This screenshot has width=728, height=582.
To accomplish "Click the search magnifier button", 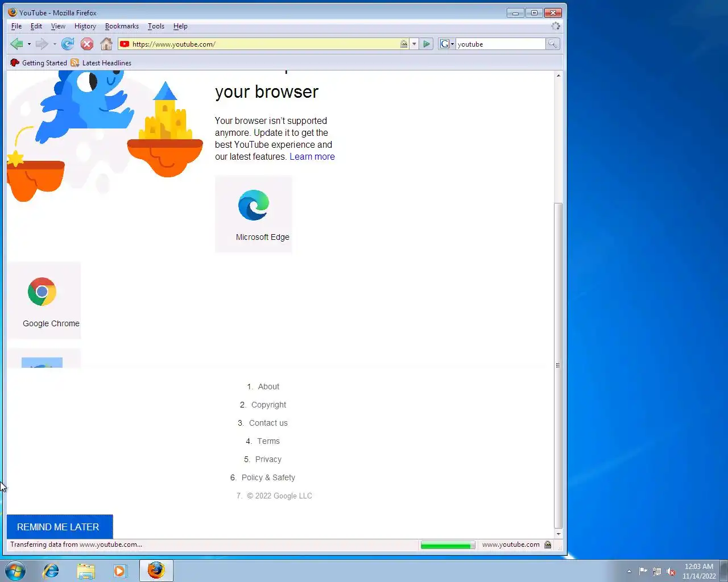I will click(x=552, y=44).
